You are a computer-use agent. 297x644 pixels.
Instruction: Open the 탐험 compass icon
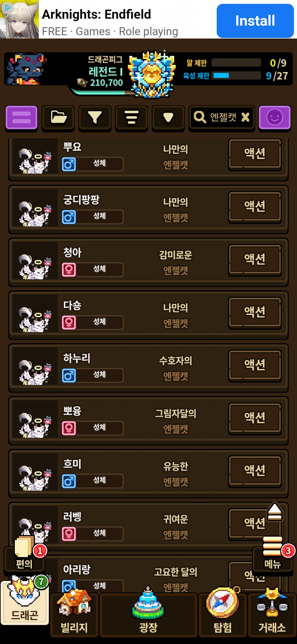pos(223,613)
